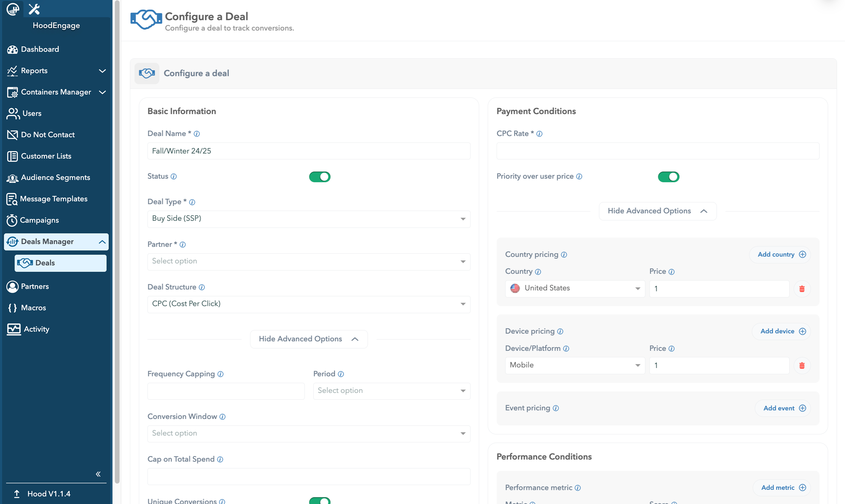Open the Deal Type dropdown
The height and width of the screenshot is (504, 845).
(309, 219)
